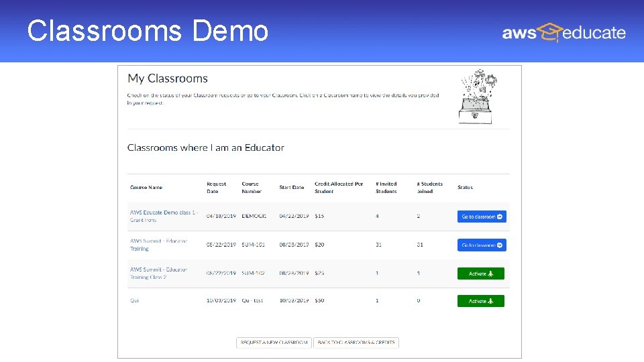Click course number SUM-102
The image size is (644, 362).
point(253,273)
